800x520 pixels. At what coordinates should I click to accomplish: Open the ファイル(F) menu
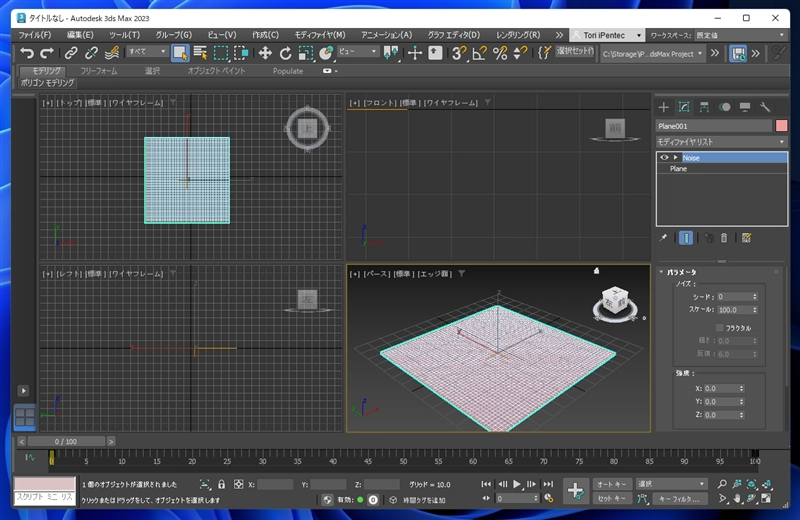tap(35, 35)
